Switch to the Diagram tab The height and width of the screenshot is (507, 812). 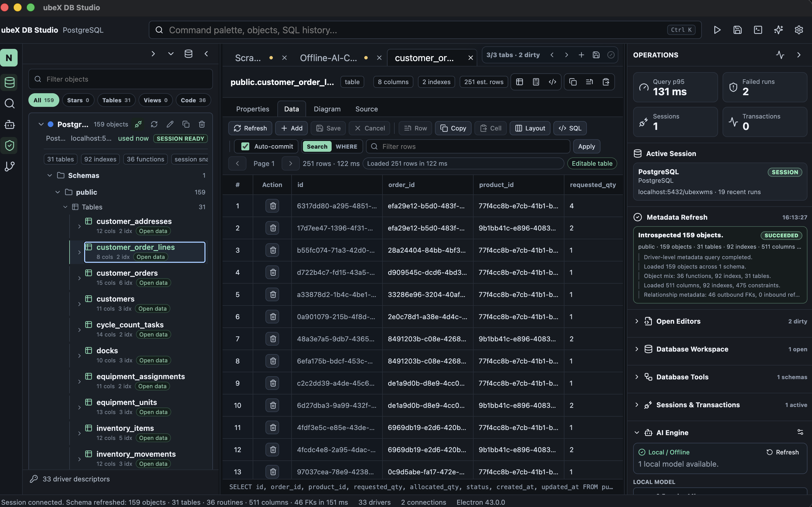click(327, 109)
